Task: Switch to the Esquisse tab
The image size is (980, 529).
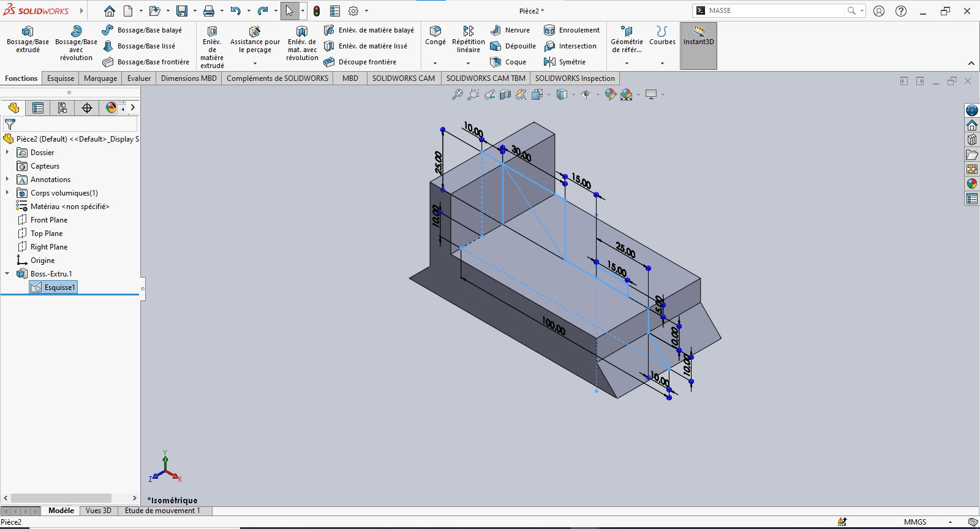Action: [61, 78]
